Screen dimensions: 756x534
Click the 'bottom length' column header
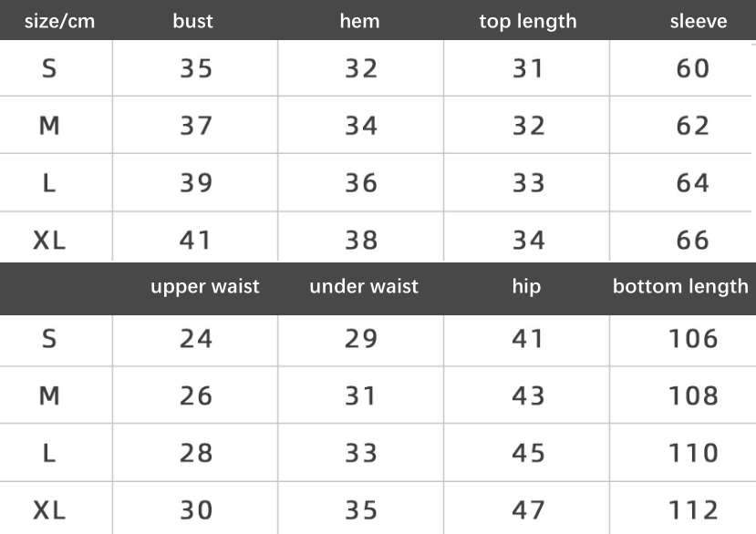pos(680,287)
